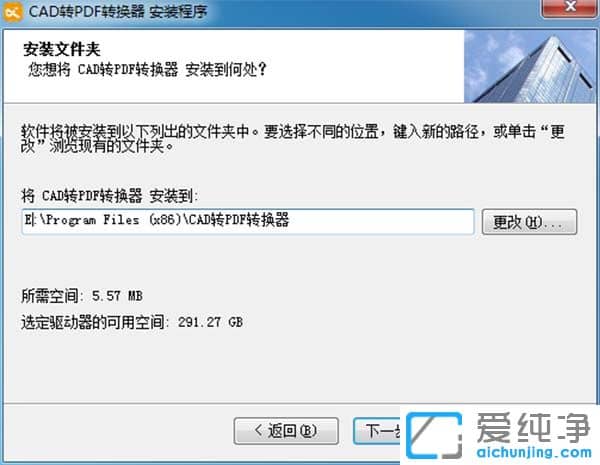
Task: Click the 您想将 CAD转PDF转换器 安装到何处 subtitle
Action: coord(147,70)
